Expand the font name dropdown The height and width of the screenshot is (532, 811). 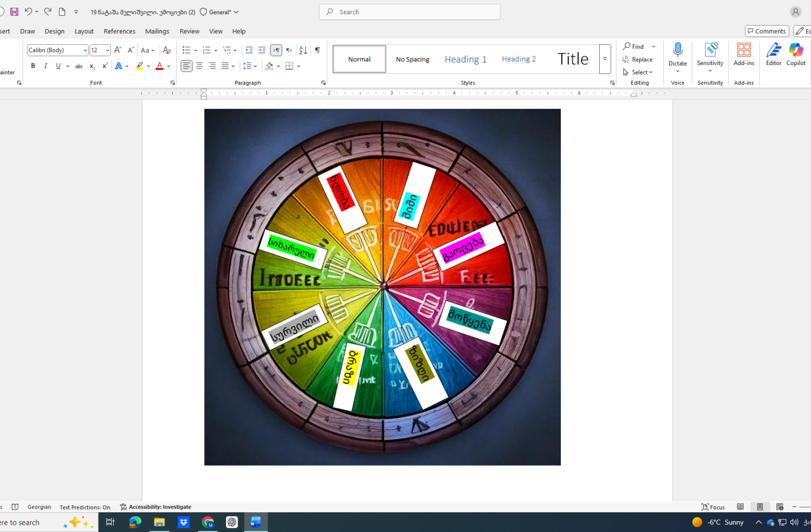[85, 50]
